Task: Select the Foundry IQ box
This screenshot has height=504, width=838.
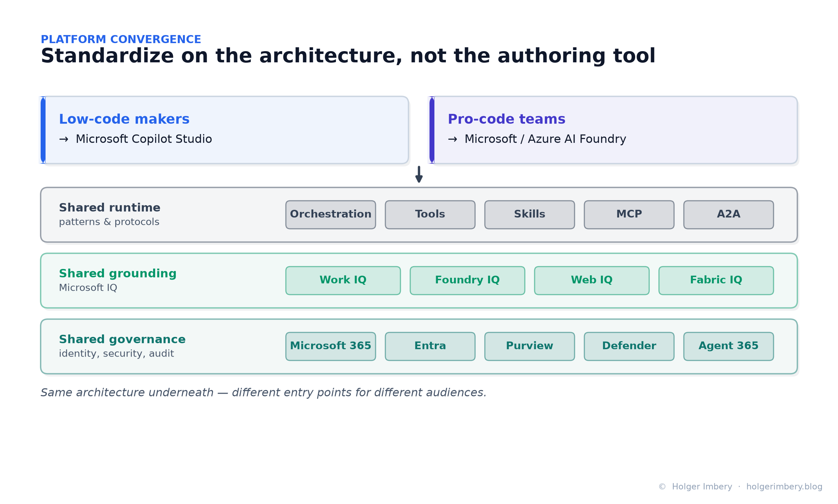Action: 467,281
